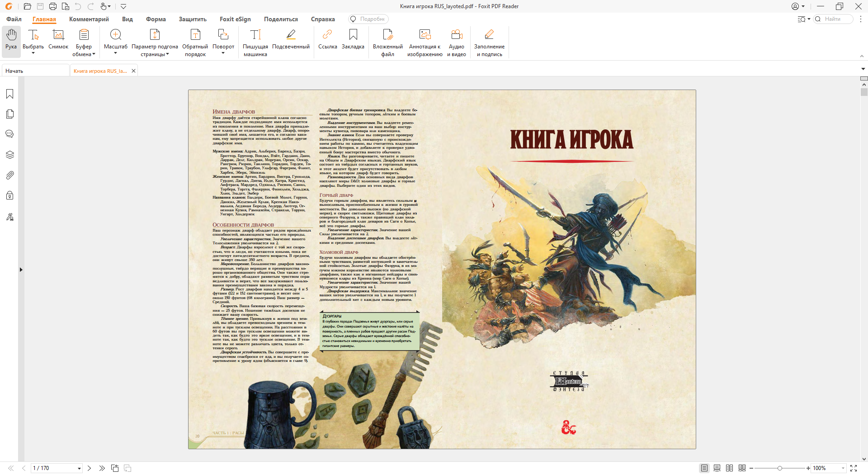This screenshot has width=868, height=475.
Task: Open the Файл menu
Action: pos(14,19)
